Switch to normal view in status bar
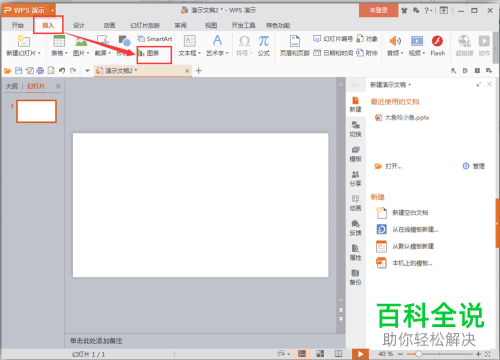The height and width of the screenshot is (360, 500). [x=302, y=354]
